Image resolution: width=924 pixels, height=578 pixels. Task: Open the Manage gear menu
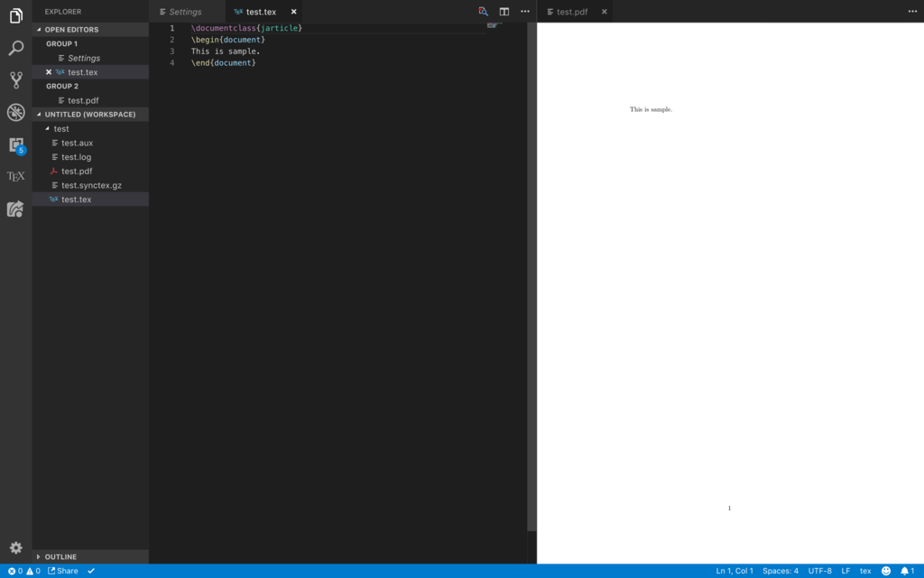click(16, 547)
